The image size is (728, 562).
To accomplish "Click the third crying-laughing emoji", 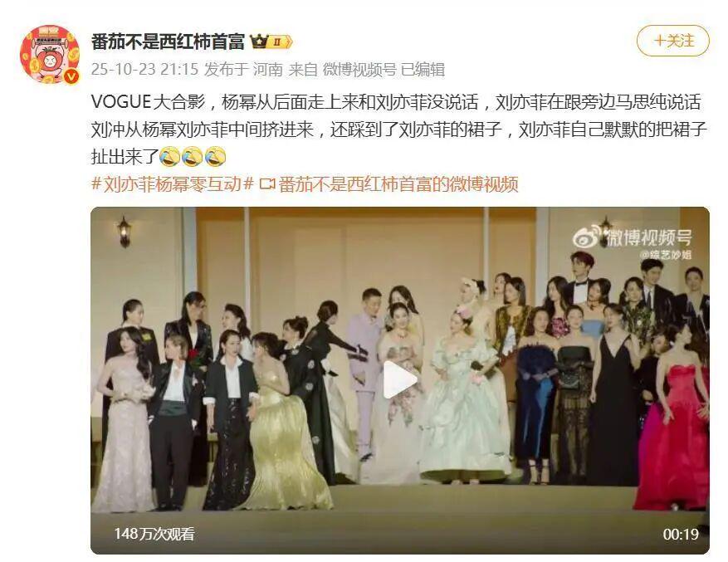I will (215, 157).
